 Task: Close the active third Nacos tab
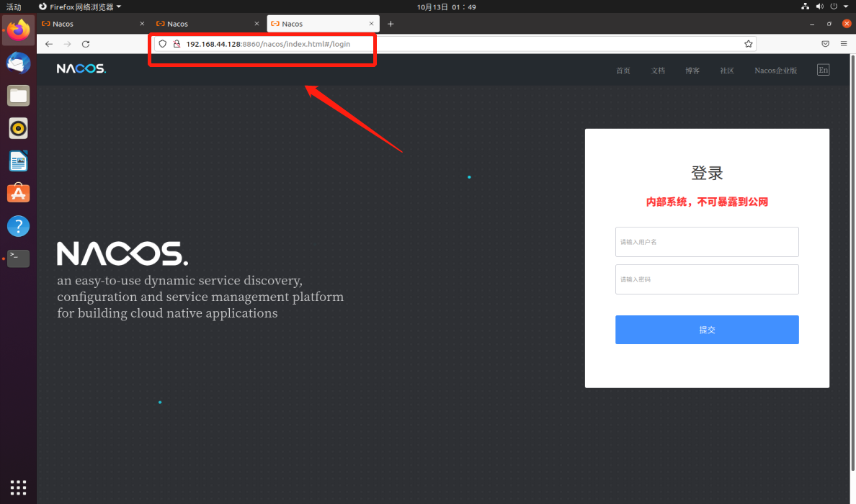pos(371,24)
